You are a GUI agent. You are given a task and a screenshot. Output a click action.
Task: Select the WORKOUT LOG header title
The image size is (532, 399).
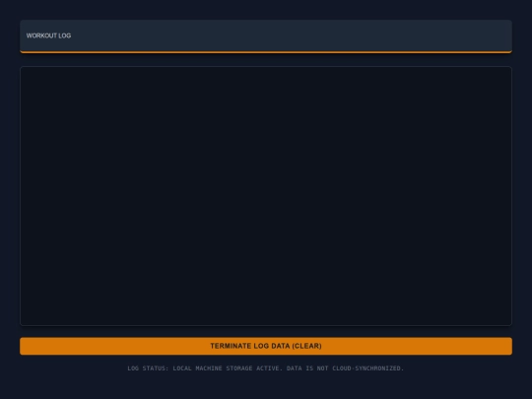[48, 35]
